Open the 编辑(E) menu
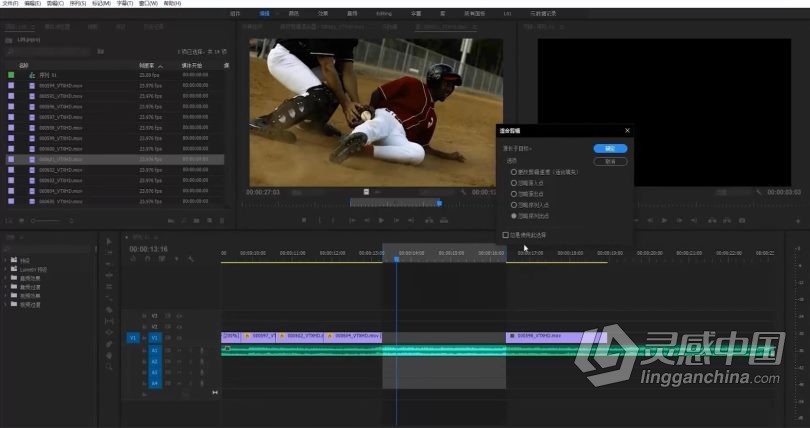The width and height of the screenshot is (810, 428). click(33, 3)
